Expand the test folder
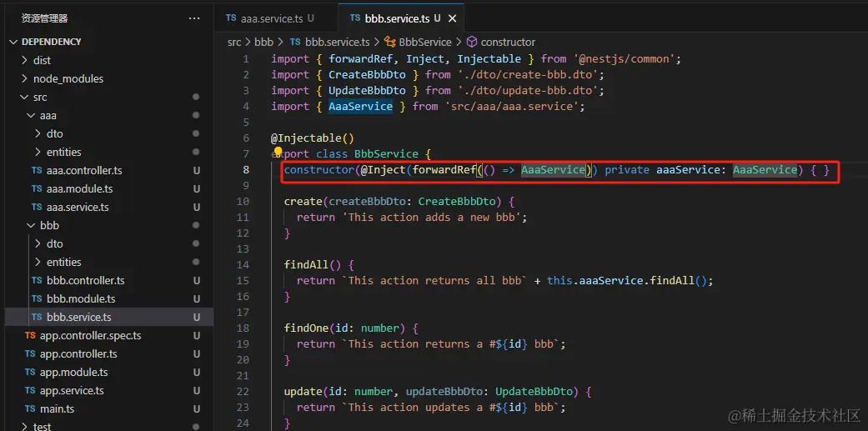 (42, 427)
